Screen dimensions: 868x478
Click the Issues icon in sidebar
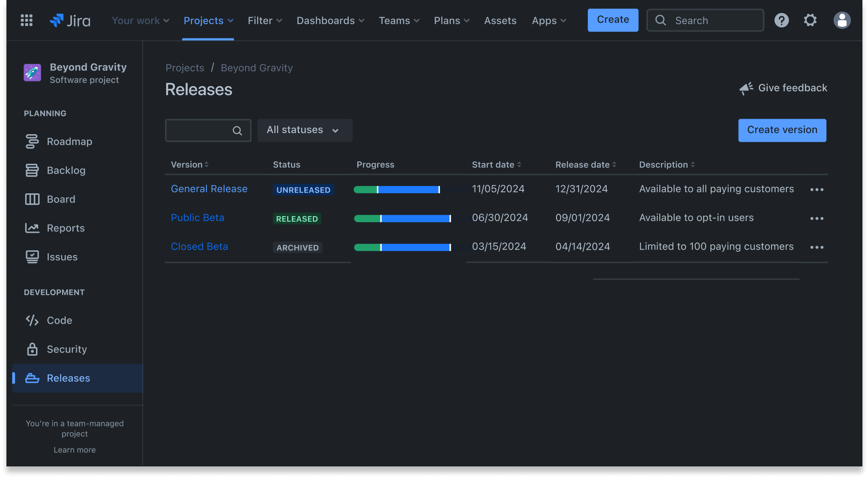31,257
